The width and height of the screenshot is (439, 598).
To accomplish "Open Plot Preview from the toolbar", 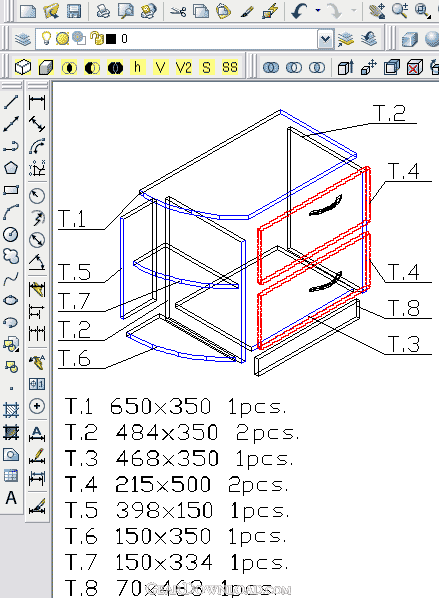I will (x=125, y=11).
